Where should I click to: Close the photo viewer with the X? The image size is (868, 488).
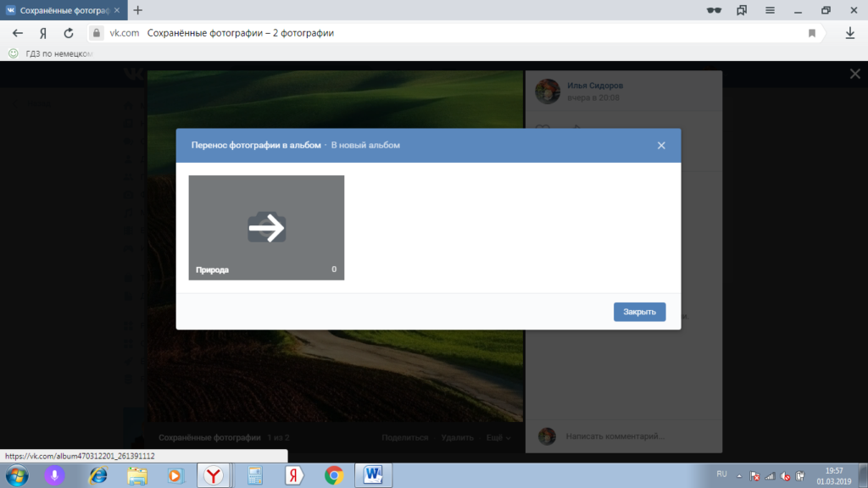point(854,75)
